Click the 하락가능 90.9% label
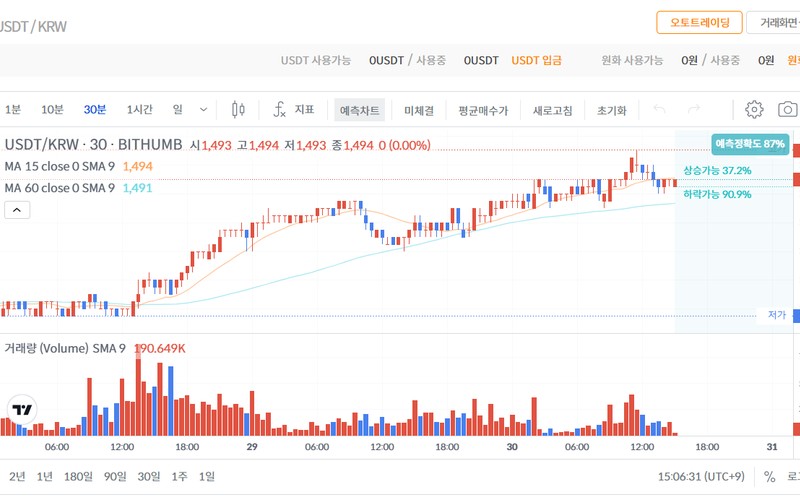Image resolution: width=800 pixels, height=500 pixels. click(x=717, y=194)
